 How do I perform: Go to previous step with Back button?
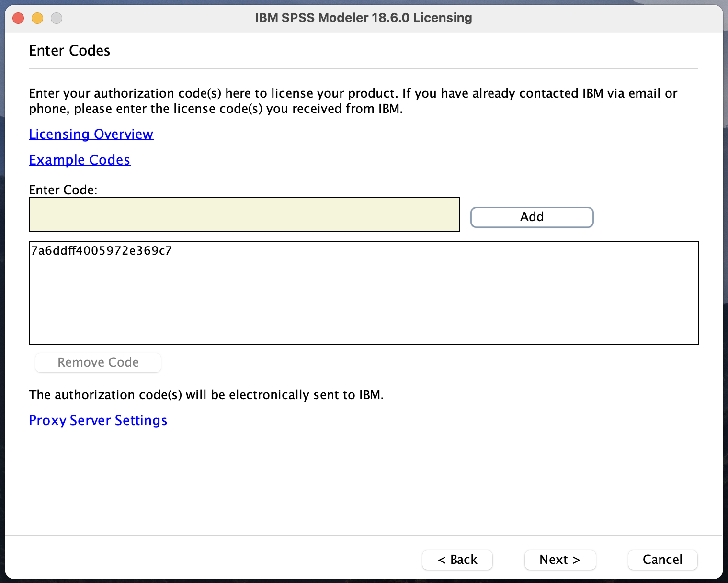click(457, 560)
